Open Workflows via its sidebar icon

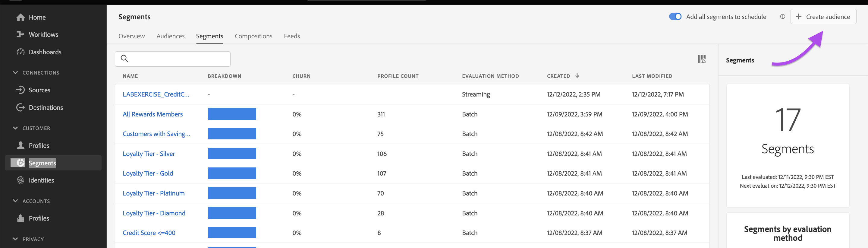click(x=20, y=34)
